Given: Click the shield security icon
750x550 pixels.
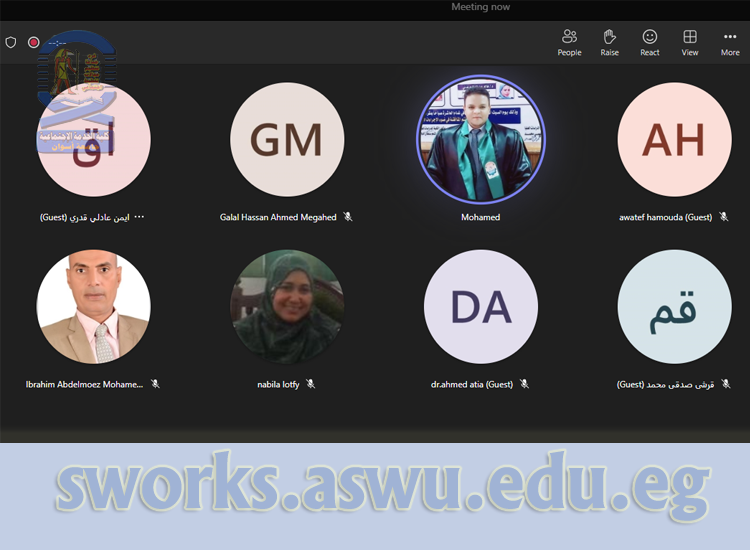Looking at the screenshot, I should 11,43.
